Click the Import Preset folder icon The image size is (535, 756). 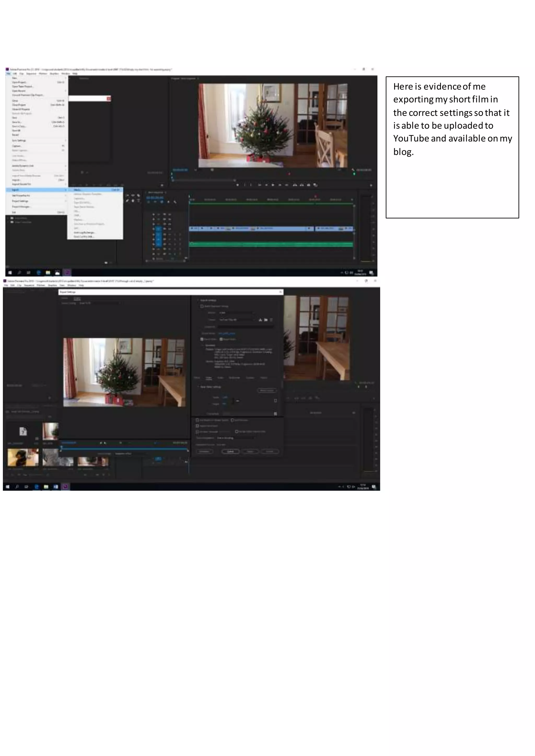(x=266, y=320)
